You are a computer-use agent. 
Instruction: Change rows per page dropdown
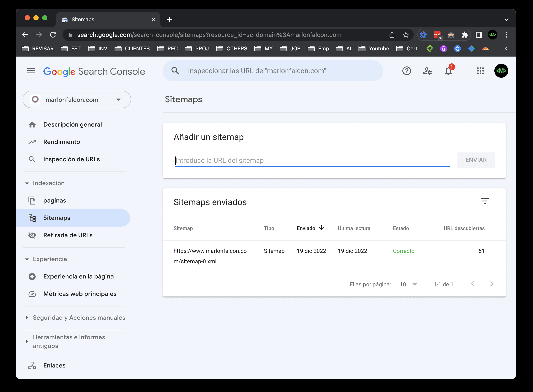pyautogui.click(x=408, y=284)
